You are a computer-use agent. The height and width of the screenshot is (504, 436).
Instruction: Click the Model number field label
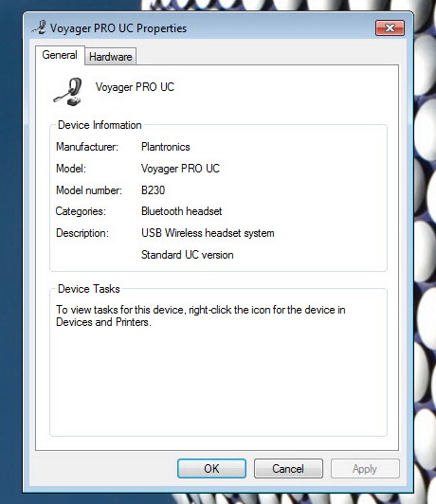[x=89, y=190]
